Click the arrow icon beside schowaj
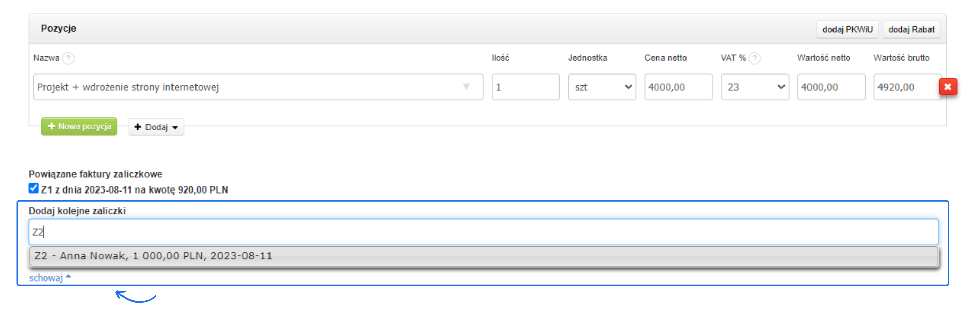 pos(68,277)
